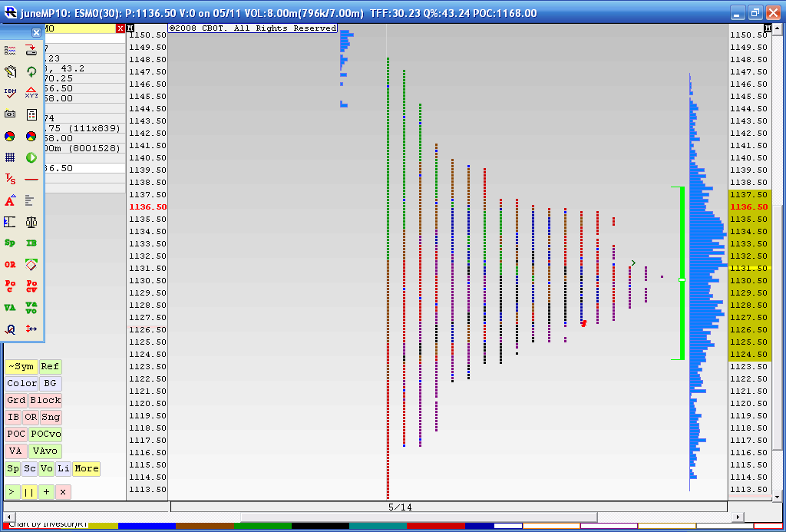Click the red OR toolbar icon

pos(10,264)
